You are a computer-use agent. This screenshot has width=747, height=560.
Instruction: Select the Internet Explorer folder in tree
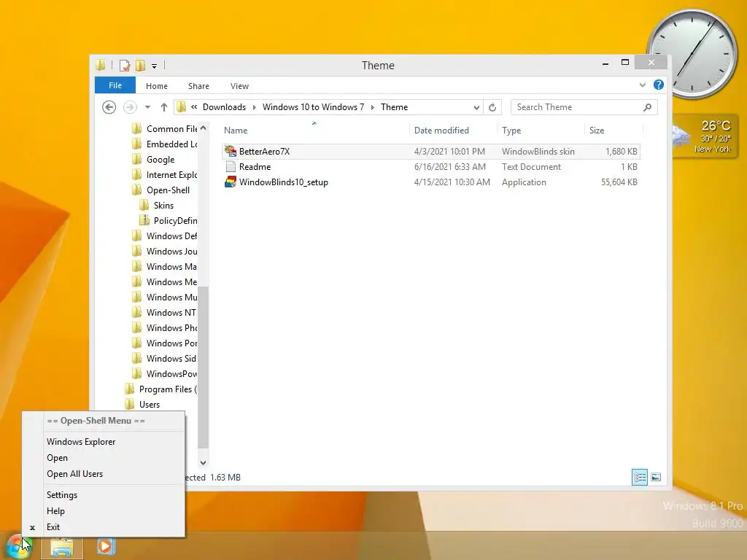[165, 175]
